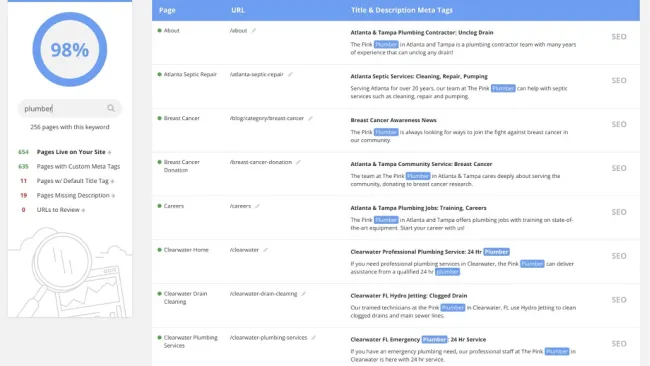Click the /clearwater-drain-cleaning URL text
The image size is (650, 366).
(264, 294)
